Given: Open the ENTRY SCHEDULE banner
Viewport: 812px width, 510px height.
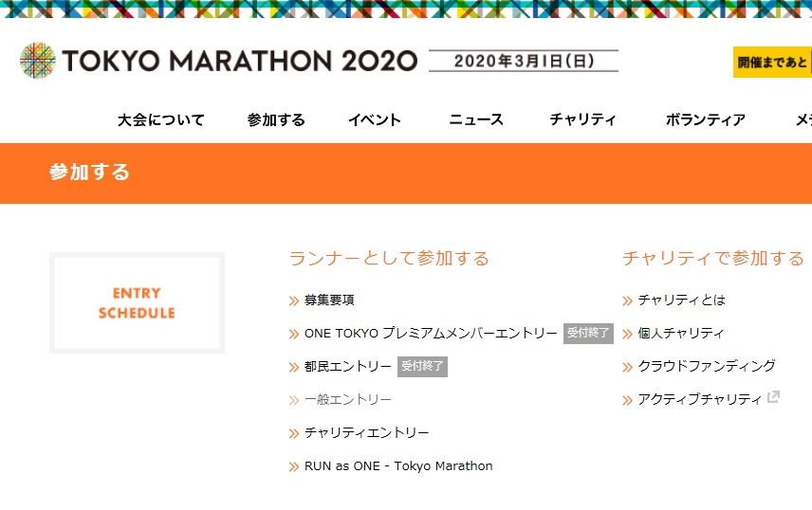Looking at the screenshot, I should coord(137,303).
